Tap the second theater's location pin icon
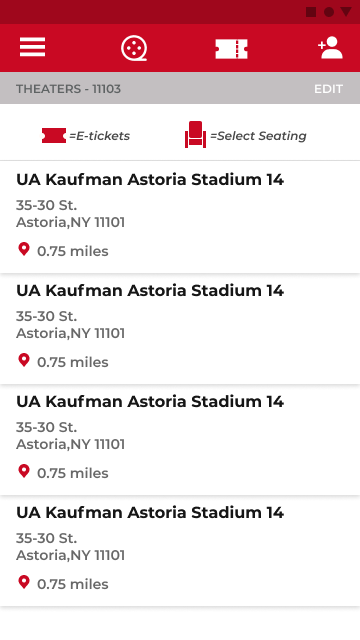 point(24,360)
